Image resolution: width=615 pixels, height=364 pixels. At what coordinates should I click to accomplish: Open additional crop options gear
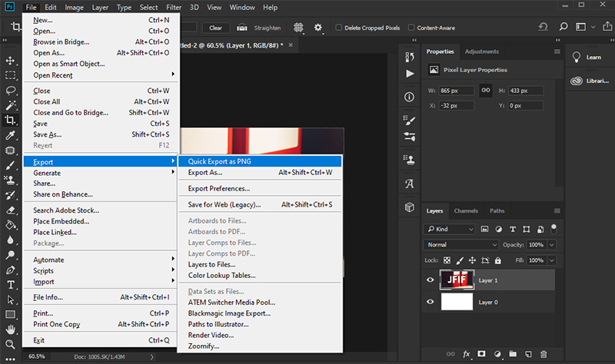click(x=318, y=28)
